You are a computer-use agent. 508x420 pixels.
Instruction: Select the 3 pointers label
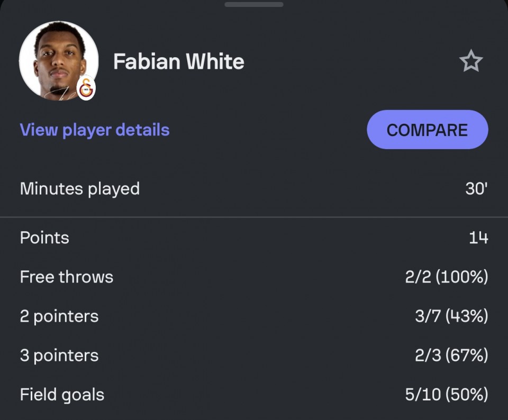pyautogui.click(x=59, y=355)
